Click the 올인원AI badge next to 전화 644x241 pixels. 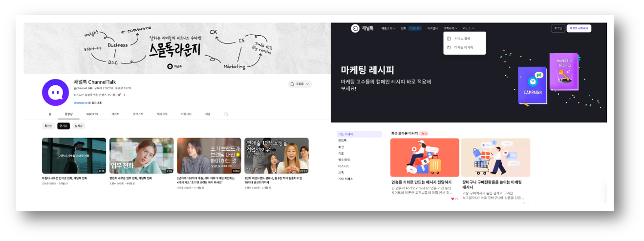(415, 28)
